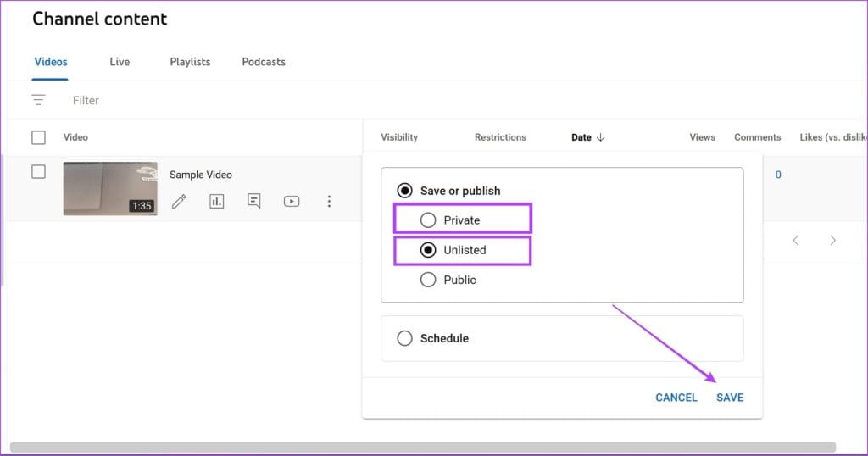Viewport: 868px width, 456px height.
Task: Click the View on YouTube play icon
Action: coord(292,201)
